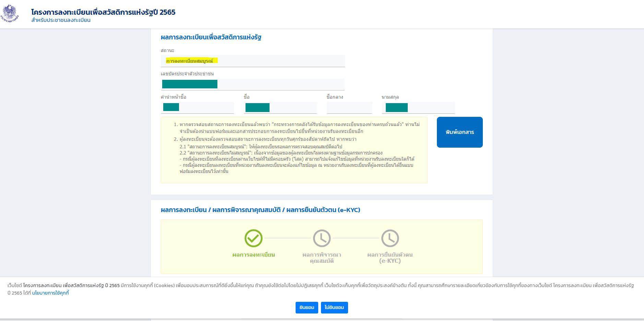
Task: Accept cookies with the ยินยอม button
Action: [307, 308]
